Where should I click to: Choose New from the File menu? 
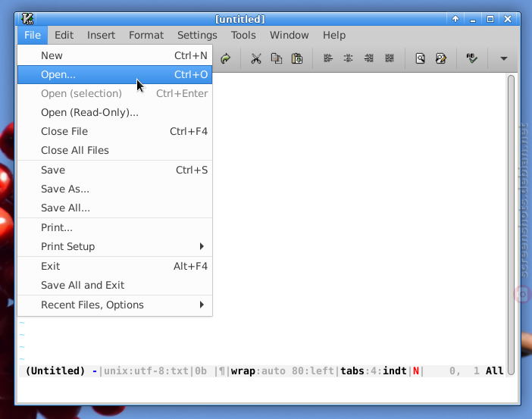tap(115, 55)
